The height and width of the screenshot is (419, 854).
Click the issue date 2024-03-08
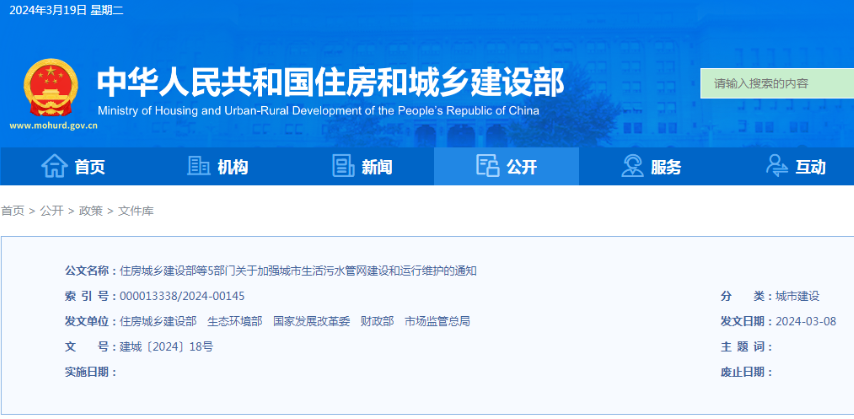(x=806, y=321)
